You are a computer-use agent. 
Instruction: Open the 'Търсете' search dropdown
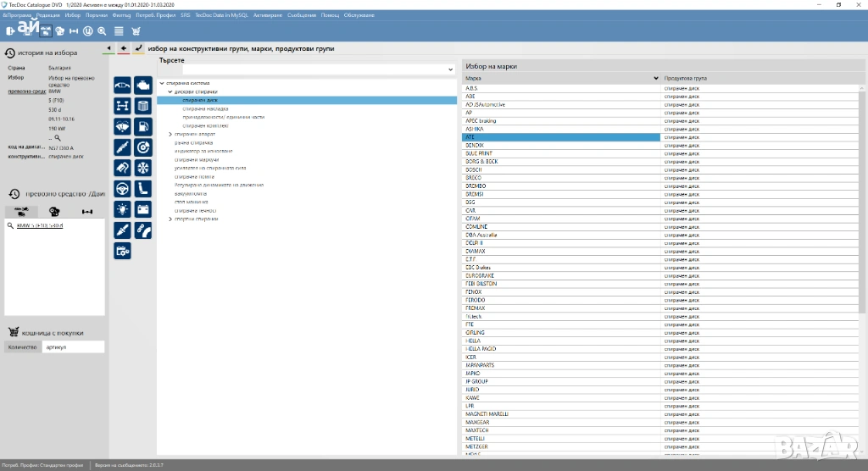tap(450, 69)
